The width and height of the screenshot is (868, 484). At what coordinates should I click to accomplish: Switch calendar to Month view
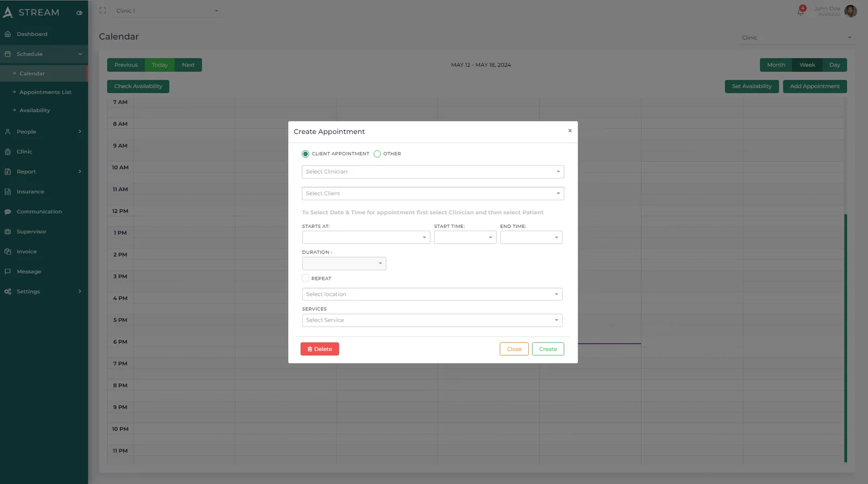[776, 65]
